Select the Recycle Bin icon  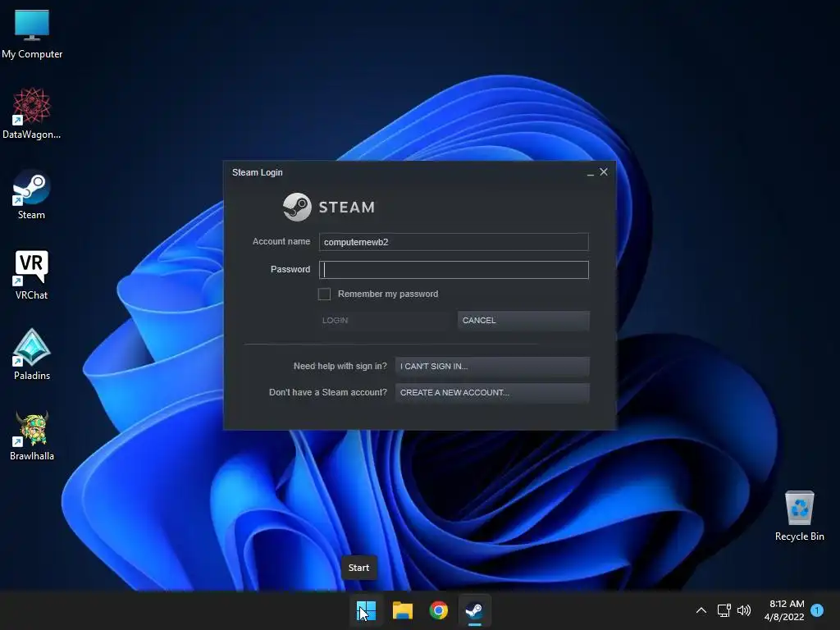(799, 516)
